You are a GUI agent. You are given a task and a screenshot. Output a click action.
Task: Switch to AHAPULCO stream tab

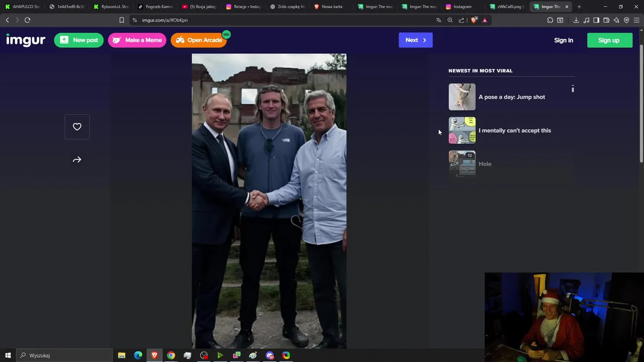[x=22, y=7]
